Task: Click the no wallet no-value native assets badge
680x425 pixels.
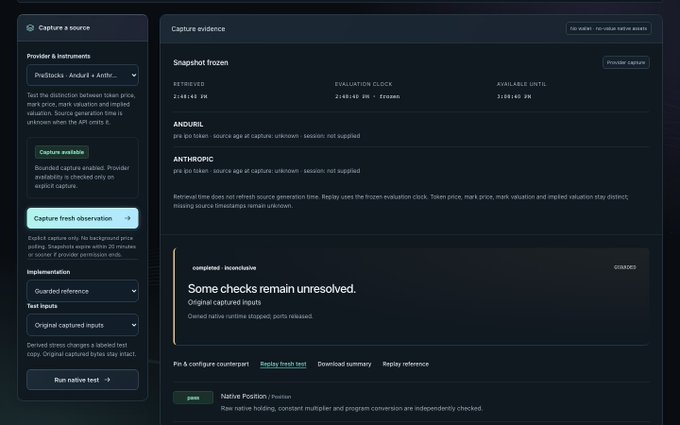Action: coord(608,29)
